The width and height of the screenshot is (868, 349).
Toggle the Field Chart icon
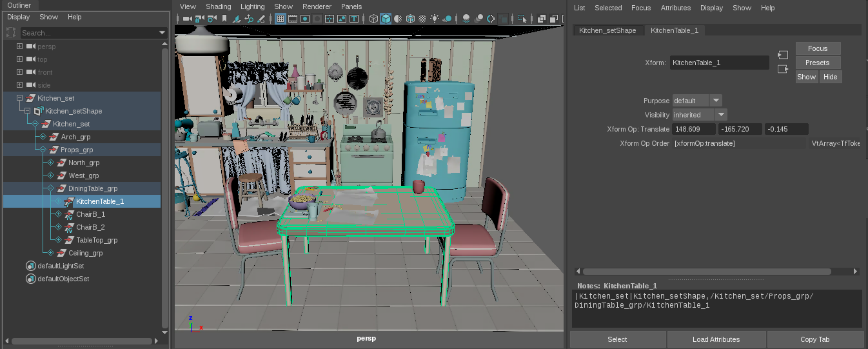[x=330, y=19]
